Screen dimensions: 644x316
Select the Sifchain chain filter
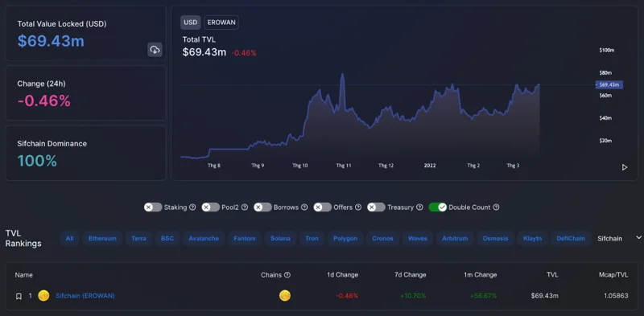(x=609, y=239)
